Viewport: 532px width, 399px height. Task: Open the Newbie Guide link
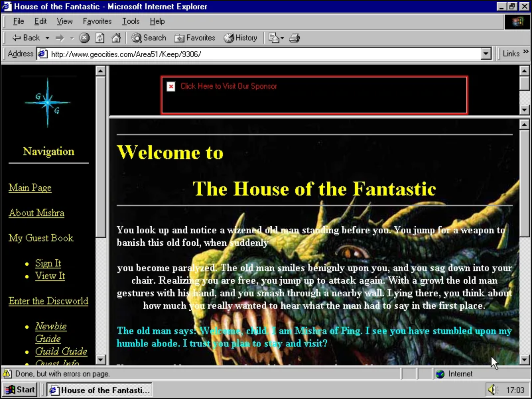click(x=51, y=332)
